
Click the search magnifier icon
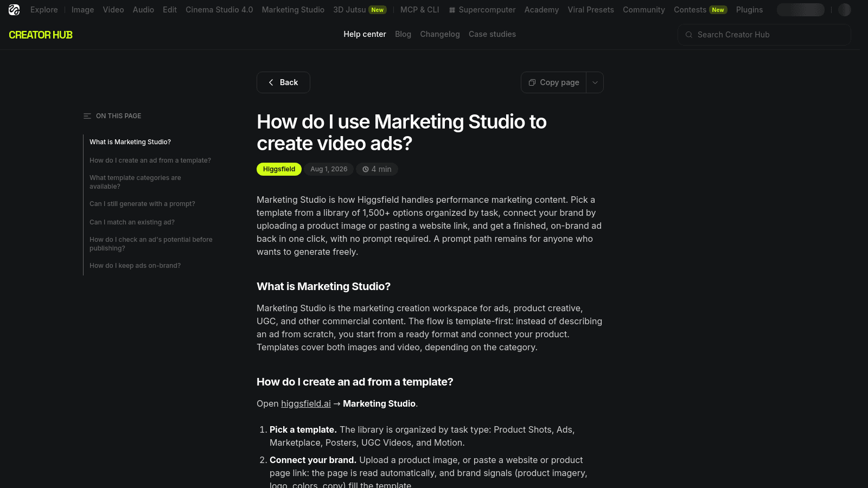point(689,35)
